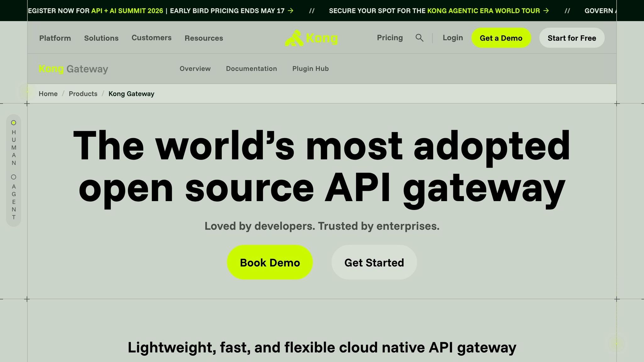This screenshot has width=644, height=362.
Task: Switch to the Plugin Hub tab
Action: click(x=311, y=69)
